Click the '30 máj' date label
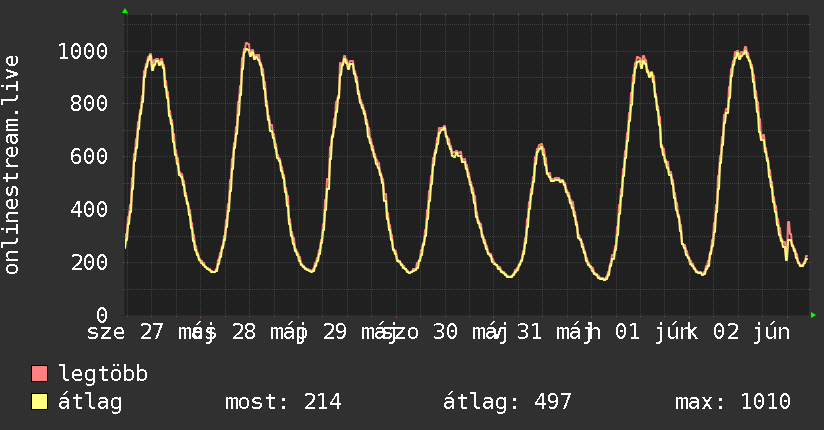 [x=471, y=333]
